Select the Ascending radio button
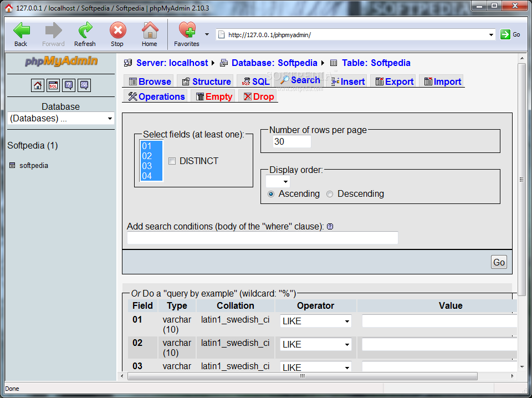The width and height of the screenshot is (532, 398). [271, 194]
